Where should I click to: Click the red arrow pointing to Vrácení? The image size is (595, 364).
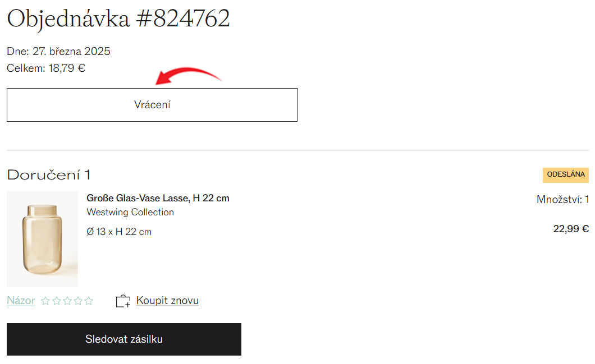(x=189, y=76)
